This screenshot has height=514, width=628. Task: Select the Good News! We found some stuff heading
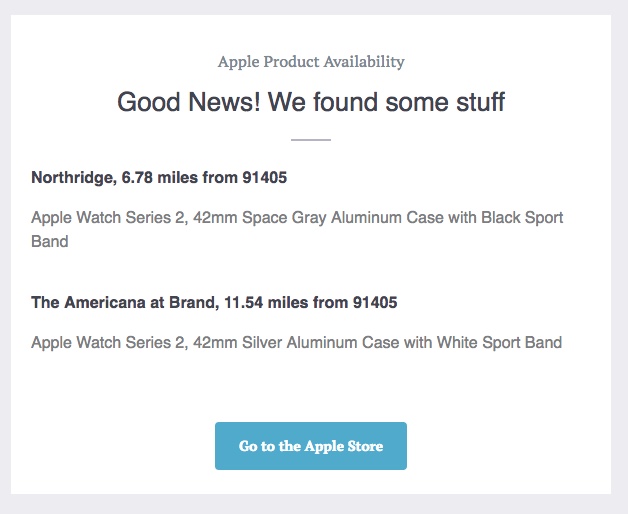click(311, 102)
